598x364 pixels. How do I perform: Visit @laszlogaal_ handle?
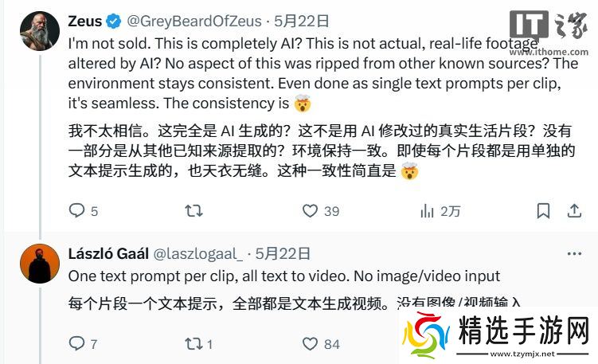(x=197, y=254)
